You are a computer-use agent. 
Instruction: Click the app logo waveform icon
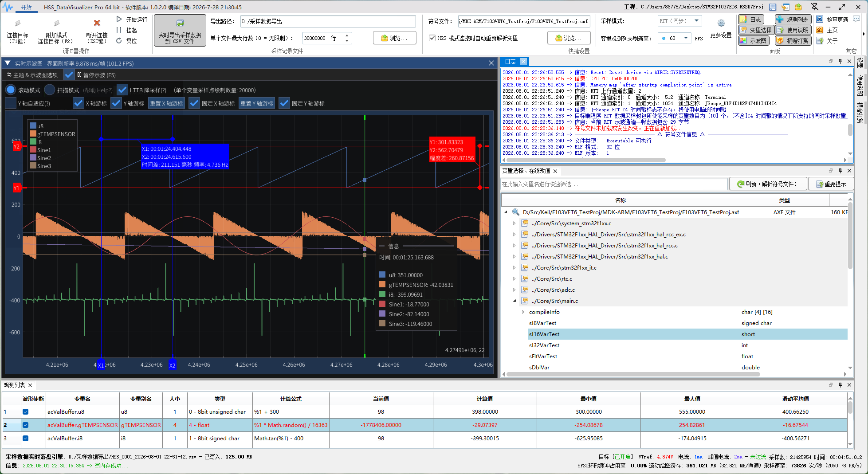click(x=8, y=7)
